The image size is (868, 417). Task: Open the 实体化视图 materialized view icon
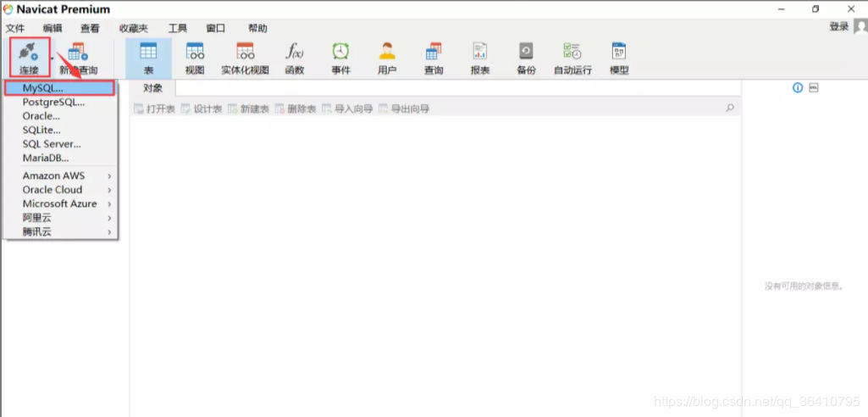(x=246, y=52)
